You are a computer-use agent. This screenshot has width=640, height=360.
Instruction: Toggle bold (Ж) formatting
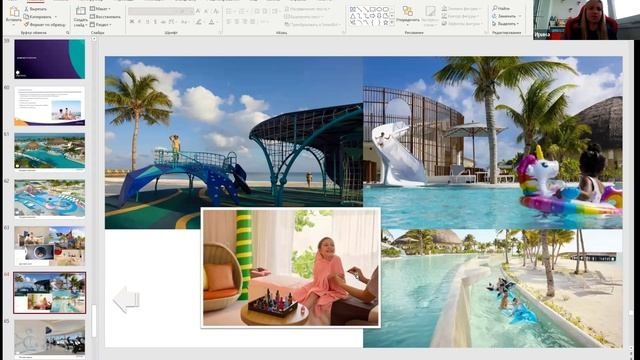(132, 22)
